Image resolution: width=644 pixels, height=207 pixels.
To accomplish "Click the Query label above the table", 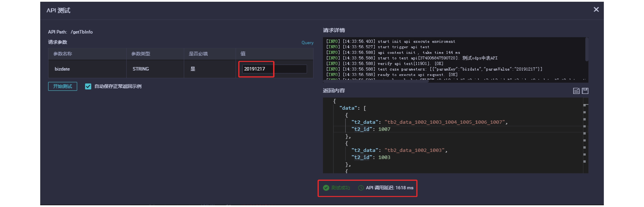I will [307, 43].
